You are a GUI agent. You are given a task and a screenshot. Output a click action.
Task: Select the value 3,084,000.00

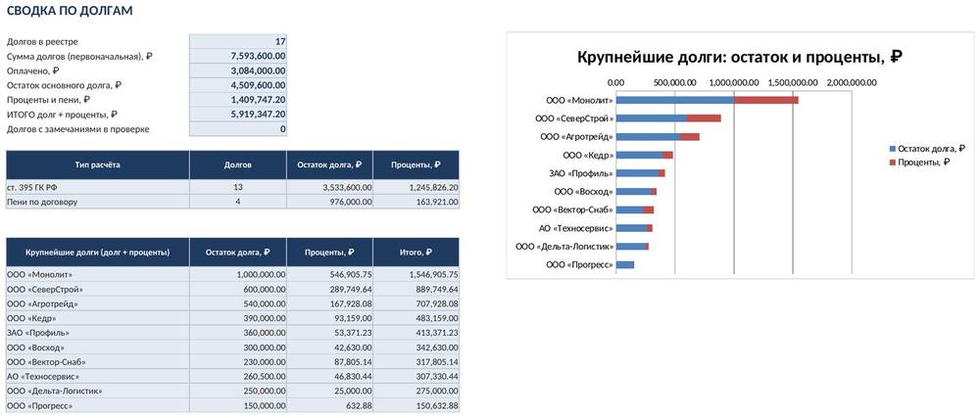[x=238, y=70]
